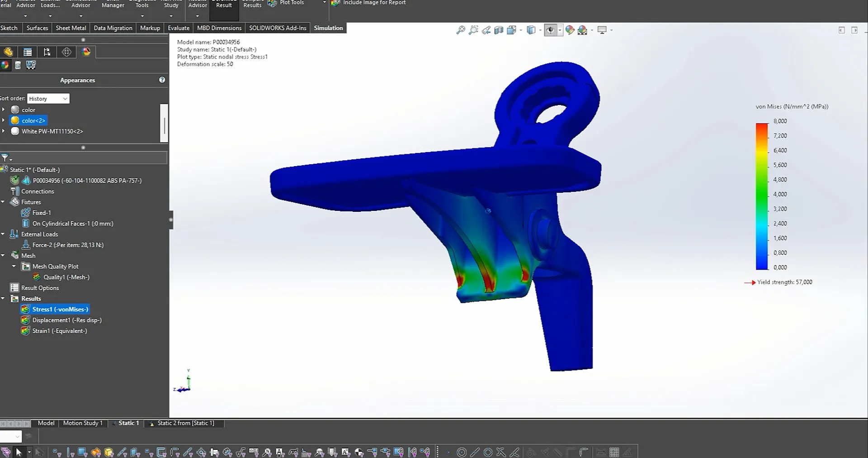Click the appearances list scrollbar
This screenshot has height=458, width=868.
pos(164,124)
